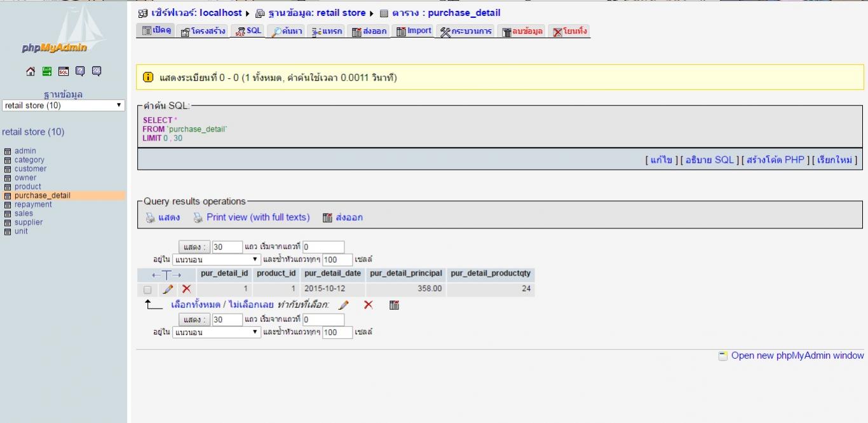
Task: Focus upper row count field showing 30
Action: pyautogui.click(x=227, y=247)
